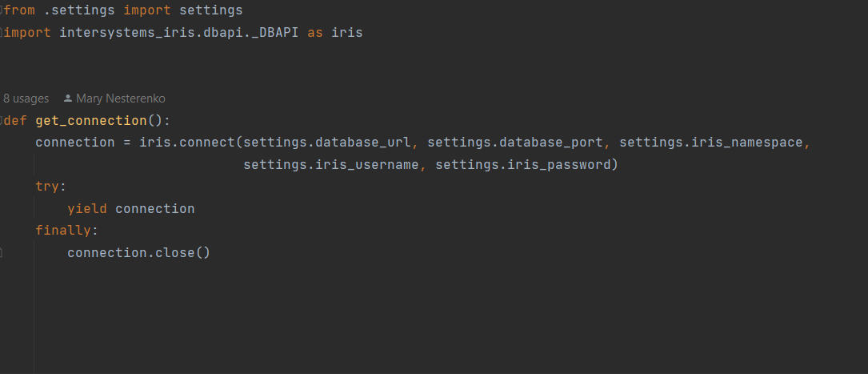868x374 pixels.
Task: Click the settings.database_url argument
Action: pyautogui.click(x=326, y=143)
